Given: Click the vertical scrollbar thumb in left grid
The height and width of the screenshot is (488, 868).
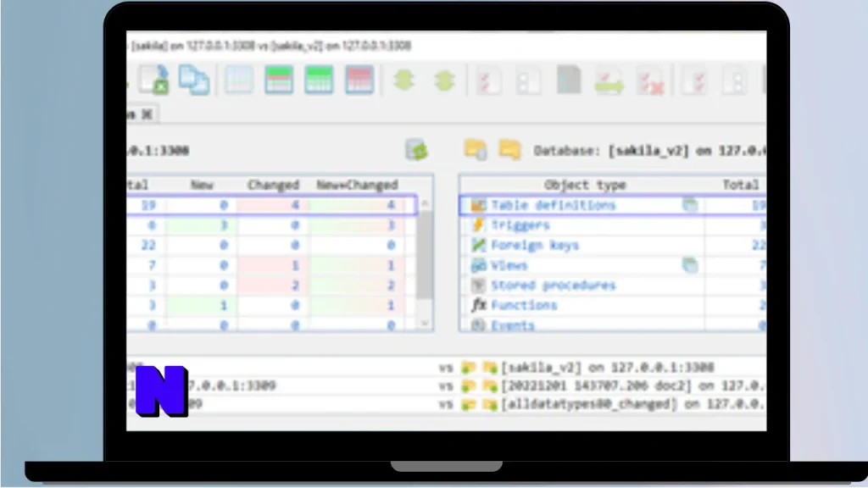Looking at the screenshot, I should pyautogui.click(x=425, y=255).
